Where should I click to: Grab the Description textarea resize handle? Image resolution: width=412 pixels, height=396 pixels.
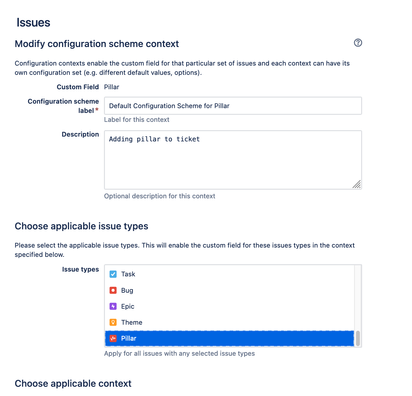(357, 184)
